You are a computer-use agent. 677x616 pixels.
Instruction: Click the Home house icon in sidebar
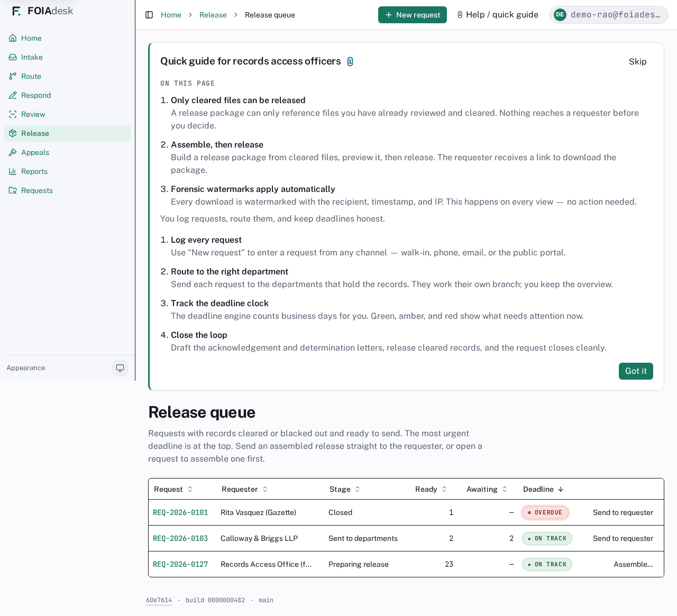tap(13, 38)
